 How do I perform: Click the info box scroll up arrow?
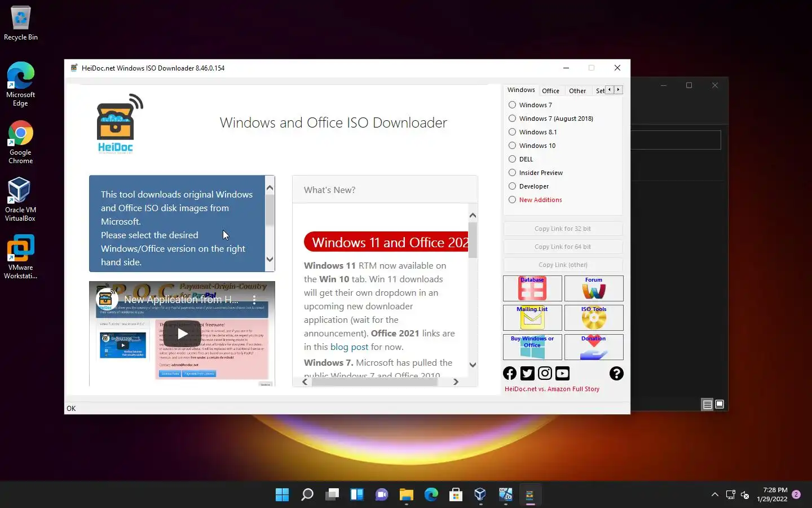pos(270,188)
